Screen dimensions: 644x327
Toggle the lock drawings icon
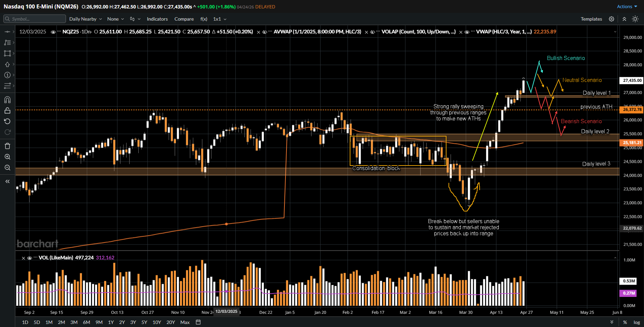point(7,110)
